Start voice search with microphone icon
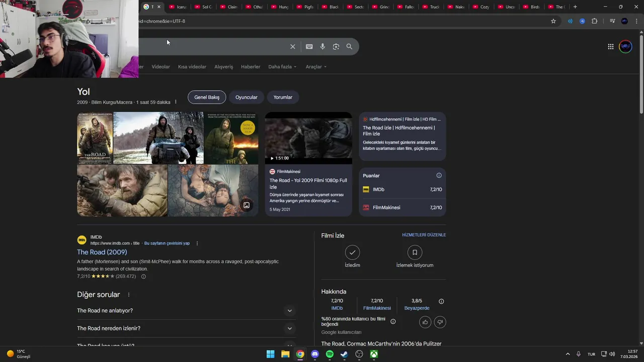 [323, 47]
